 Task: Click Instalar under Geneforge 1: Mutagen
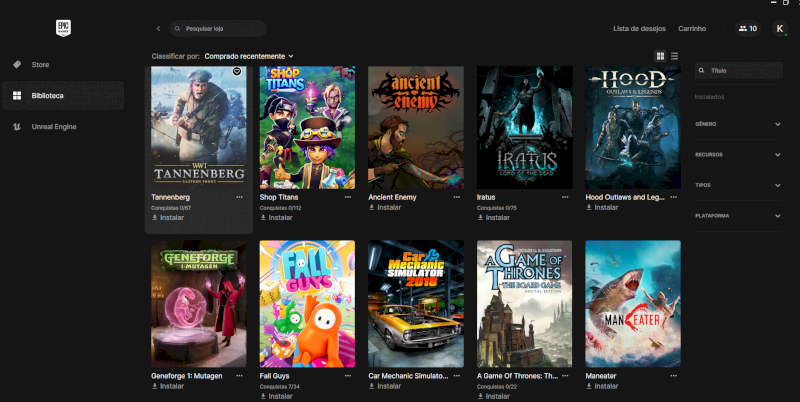point(168,386)
